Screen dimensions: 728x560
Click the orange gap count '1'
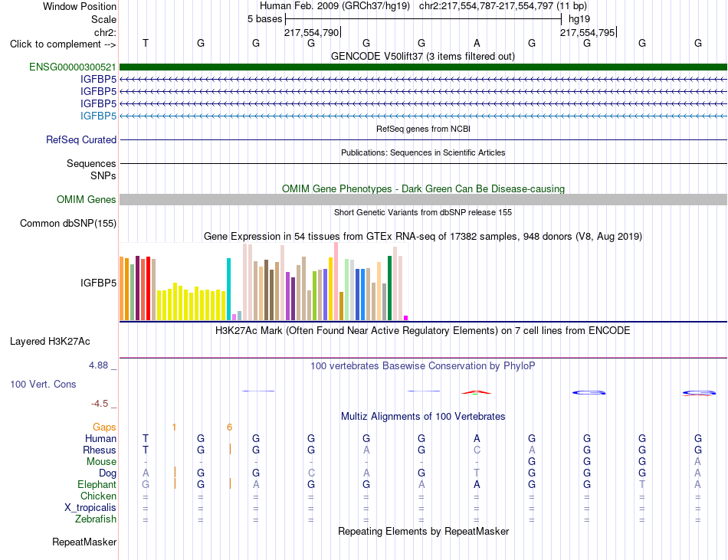click(174, 427)
